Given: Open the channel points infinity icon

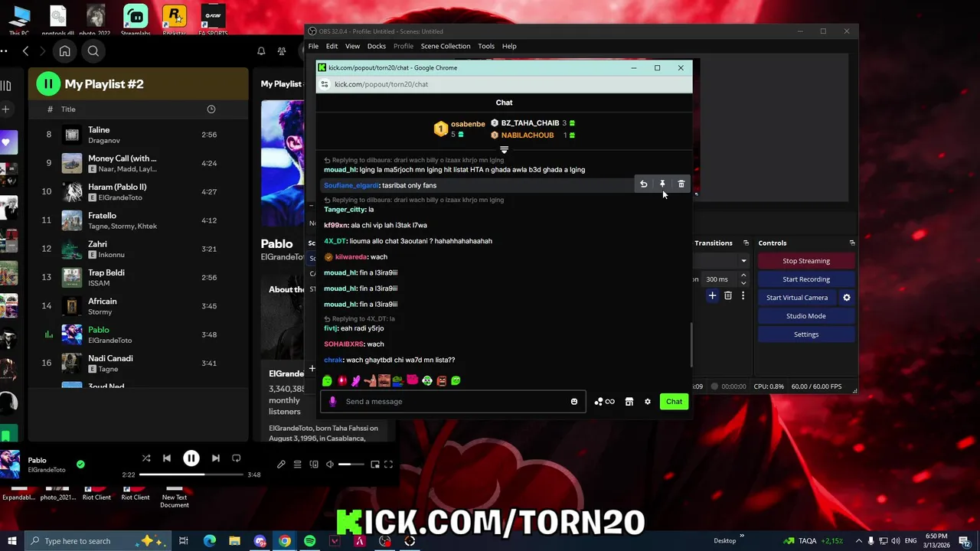Looking at the screenshot, I should 604,401.
